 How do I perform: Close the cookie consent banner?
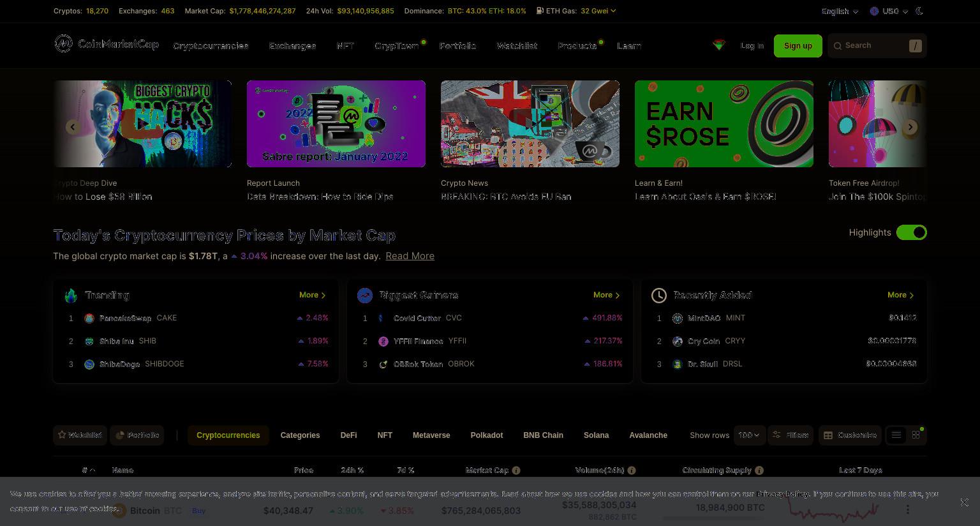964,502
